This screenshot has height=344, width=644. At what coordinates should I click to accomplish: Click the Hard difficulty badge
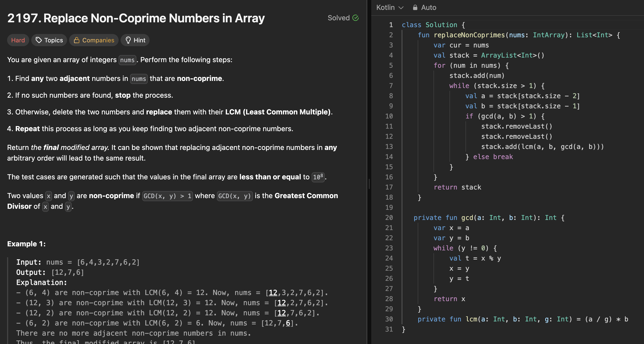18,40
